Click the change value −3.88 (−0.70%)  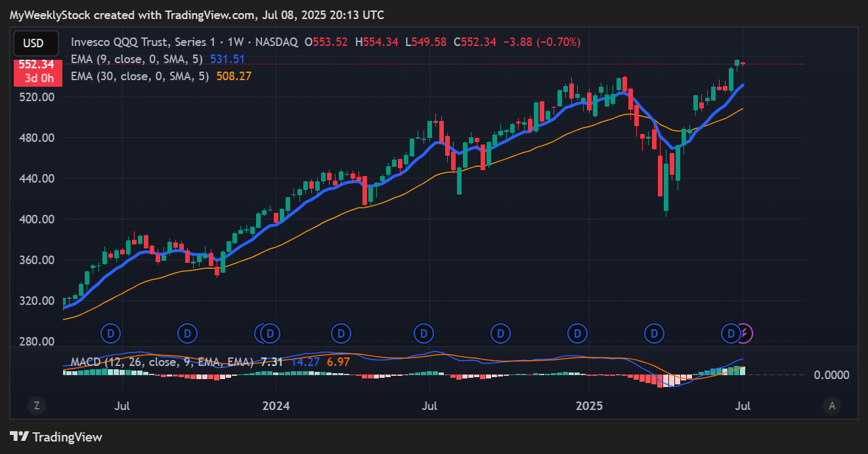click(542, 42)
